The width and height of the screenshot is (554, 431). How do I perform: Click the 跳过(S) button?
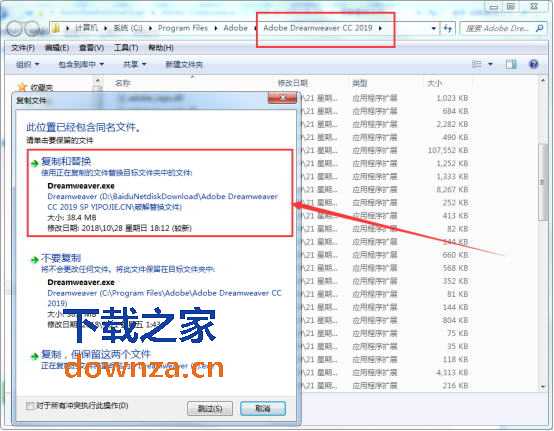pyautogui.click(x=210, y=408)
